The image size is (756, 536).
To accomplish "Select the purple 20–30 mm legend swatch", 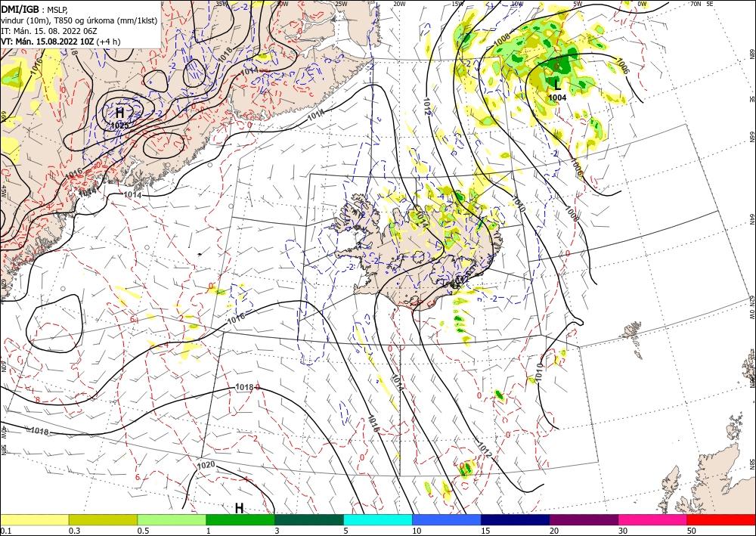I will coord(584,519).
